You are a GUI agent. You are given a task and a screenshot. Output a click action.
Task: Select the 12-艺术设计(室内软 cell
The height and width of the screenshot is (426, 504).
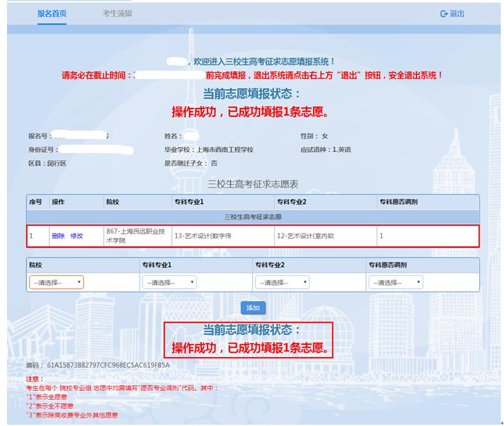click(326, 236)
